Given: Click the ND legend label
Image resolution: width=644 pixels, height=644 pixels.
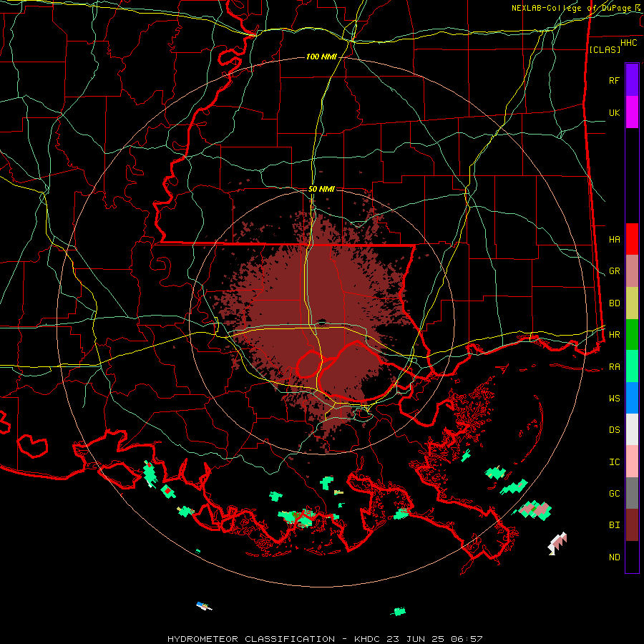Looking at the screenshot, I should click(x=614, y=557).
